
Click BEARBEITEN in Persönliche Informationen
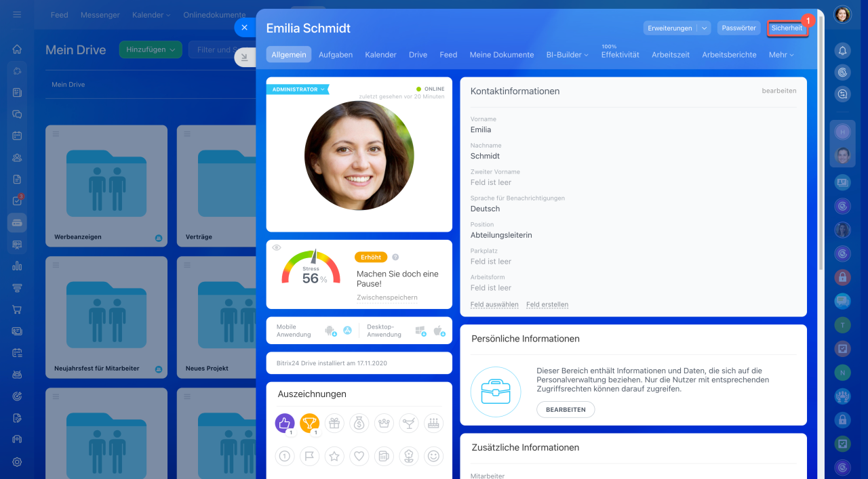[x=566, y=410]
